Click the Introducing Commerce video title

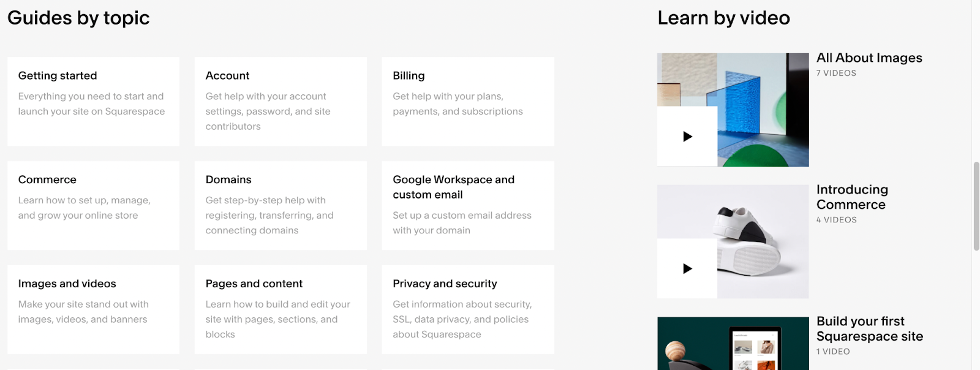852,197
